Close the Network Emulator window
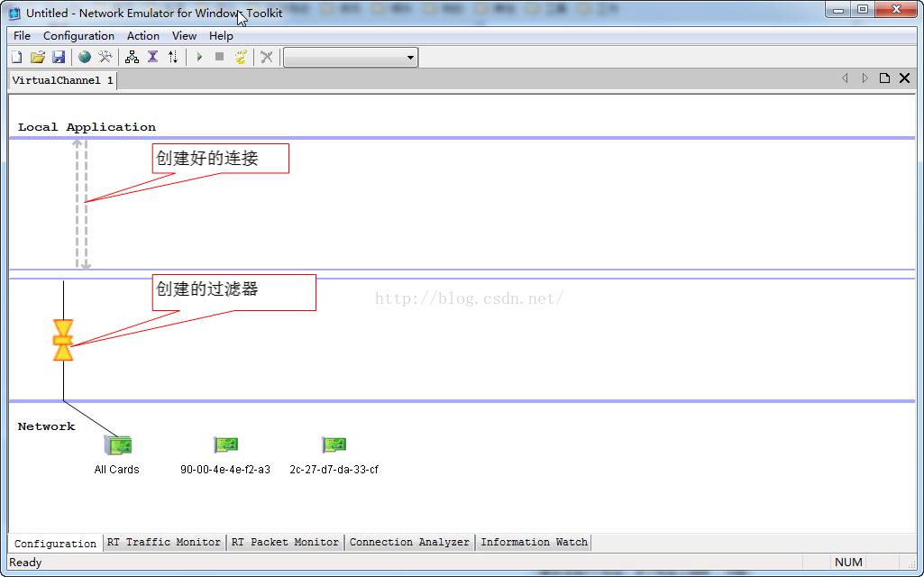The width and height of the screenshot is (924, 577). coord(896,9)
